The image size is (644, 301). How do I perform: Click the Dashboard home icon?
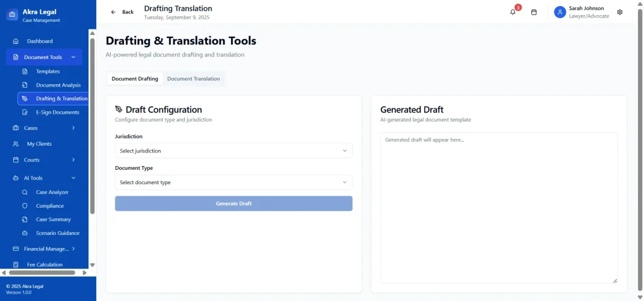coord(16,42)
